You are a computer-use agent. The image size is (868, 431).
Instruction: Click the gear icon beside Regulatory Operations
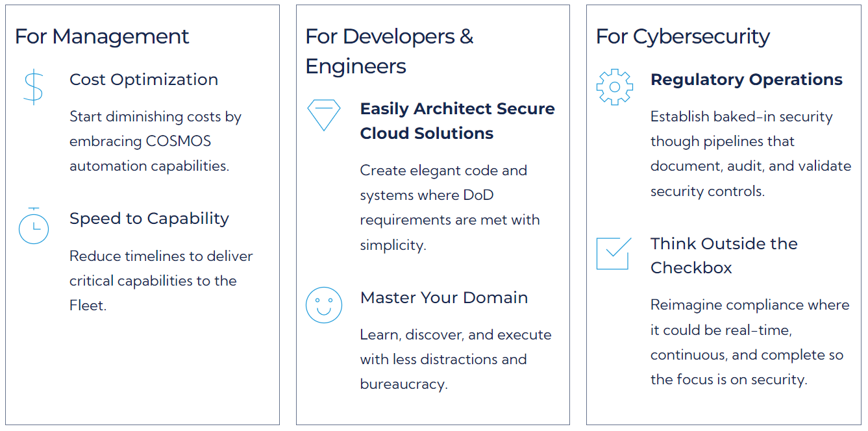pyautogui.click(x=614, y=87)
